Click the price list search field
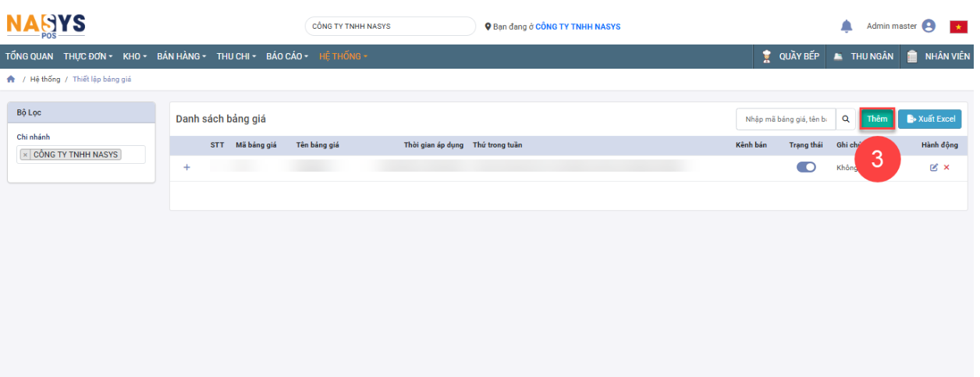Image resolution: width=980 pixels, height=377 pixels. pyautogui.click(x=785, y=119)
